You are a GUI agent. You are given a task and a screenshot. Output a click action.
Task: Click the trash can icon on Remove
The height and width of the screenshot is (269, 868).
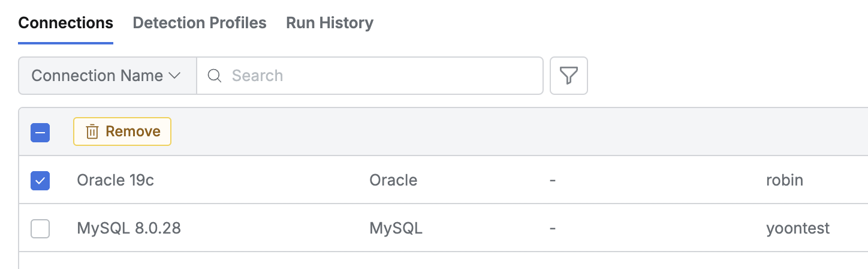(92, 131)
